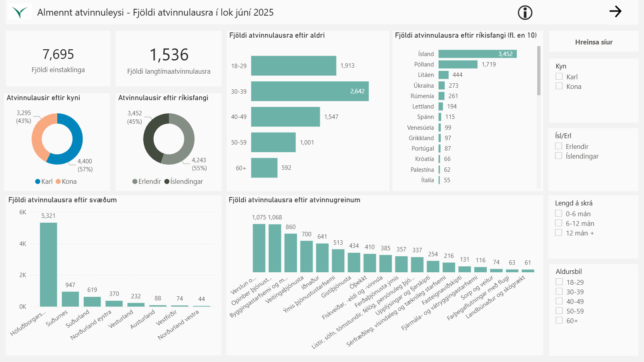Click the Króatía label in nationality chart
The image size is (644, 362).
pos(424,159)
